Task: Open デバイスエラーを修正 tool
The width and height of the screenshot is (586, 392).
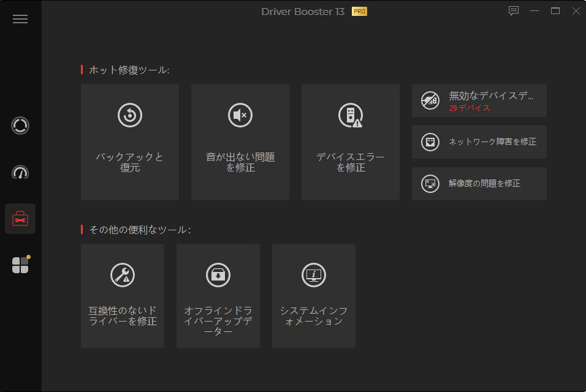Action: pos(351,142)
